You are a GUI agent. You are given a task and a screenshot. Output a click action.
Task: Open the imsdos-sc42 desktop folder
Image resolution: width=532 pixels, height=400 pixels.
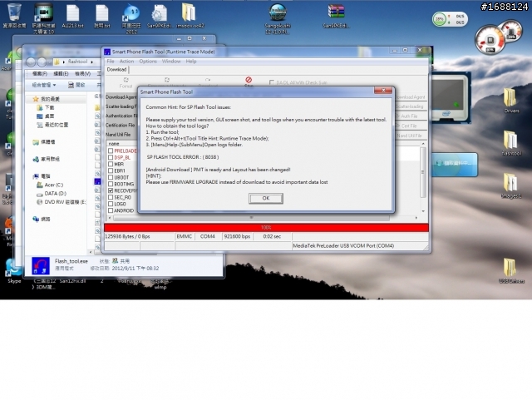coord(190,16)
